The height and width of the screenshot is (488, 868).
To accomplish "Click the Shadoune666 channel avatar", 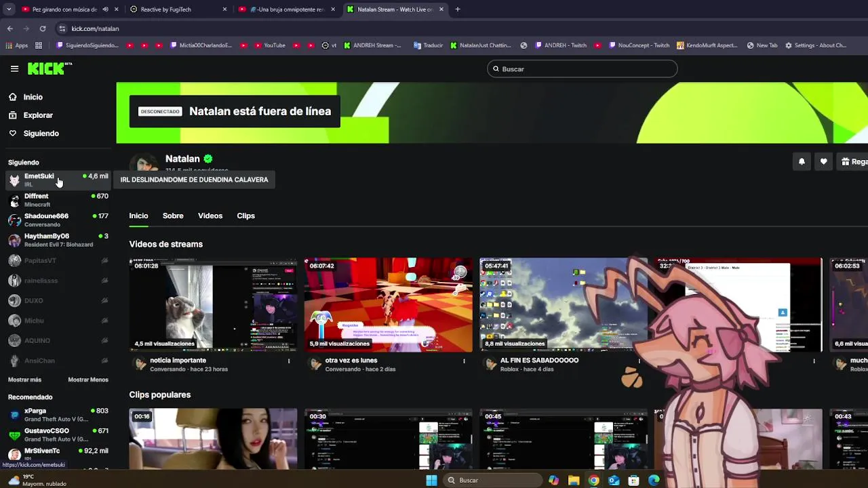I will 14,220.
